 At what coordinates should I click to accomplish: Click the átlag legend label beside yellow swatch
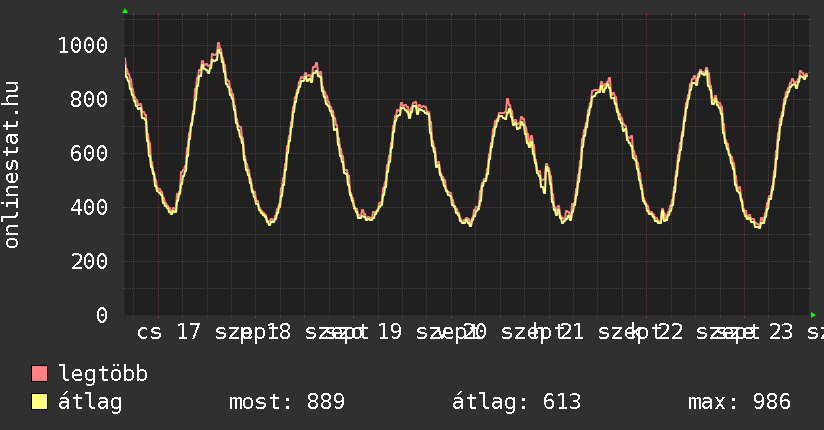tap(90, 402)
